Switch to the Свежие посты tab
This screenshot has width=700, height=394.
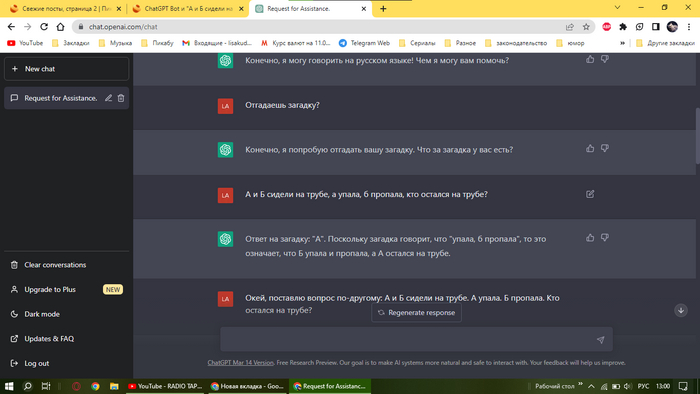click(66, 8)
